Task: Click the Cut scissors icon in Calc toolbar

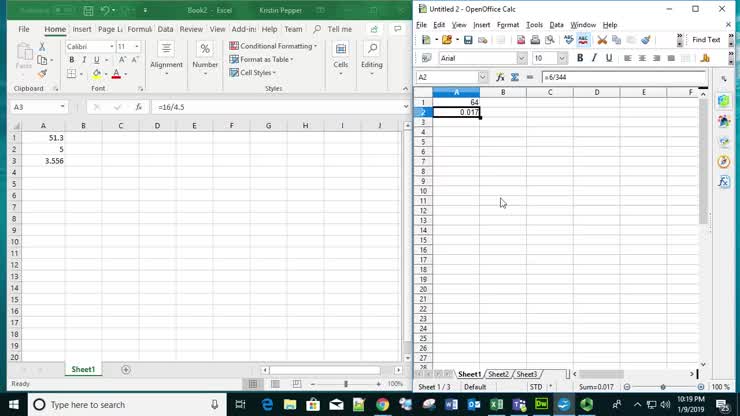Action: coord(602,40)
